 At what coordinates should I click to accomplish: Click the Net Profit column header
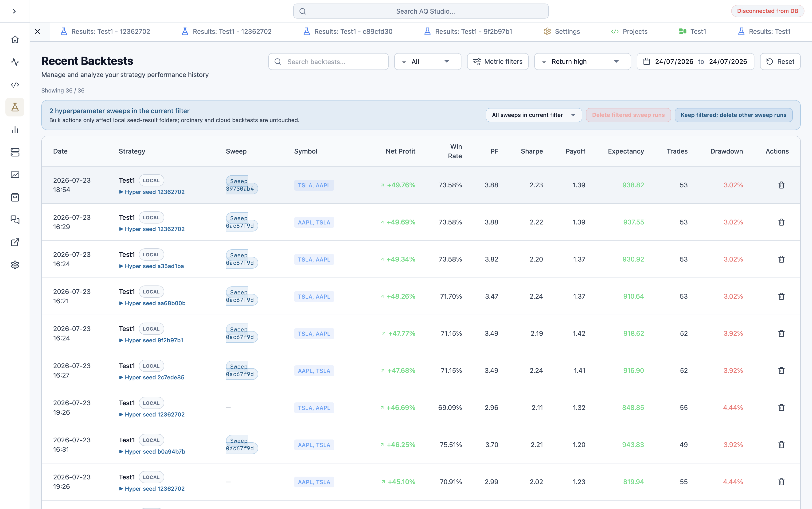400,151
